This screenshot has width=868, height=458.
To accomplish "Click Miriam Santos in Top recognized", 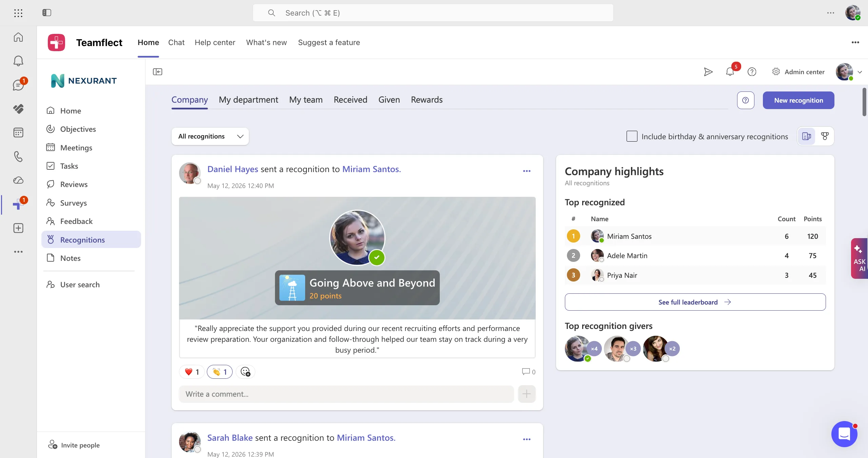I will coord(629,236).
